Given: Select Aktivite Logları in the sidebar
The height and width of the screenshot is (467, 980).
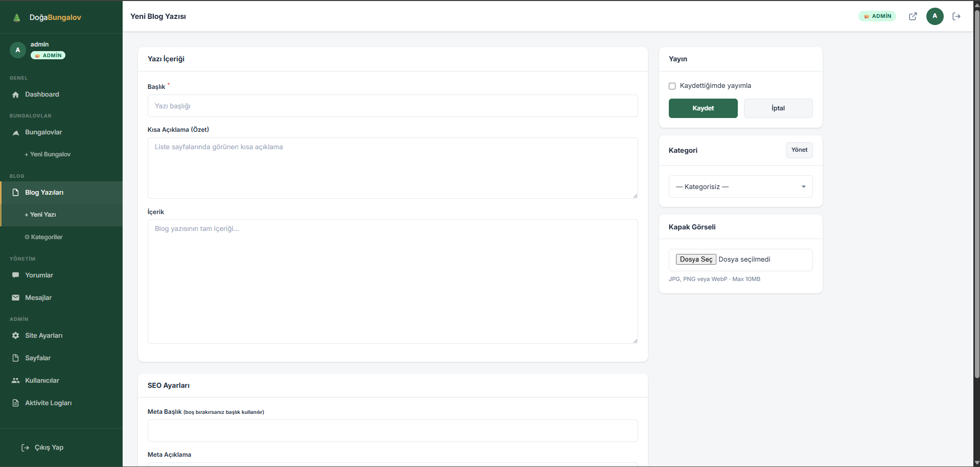Looking at the screenshot, I should 48,403.
